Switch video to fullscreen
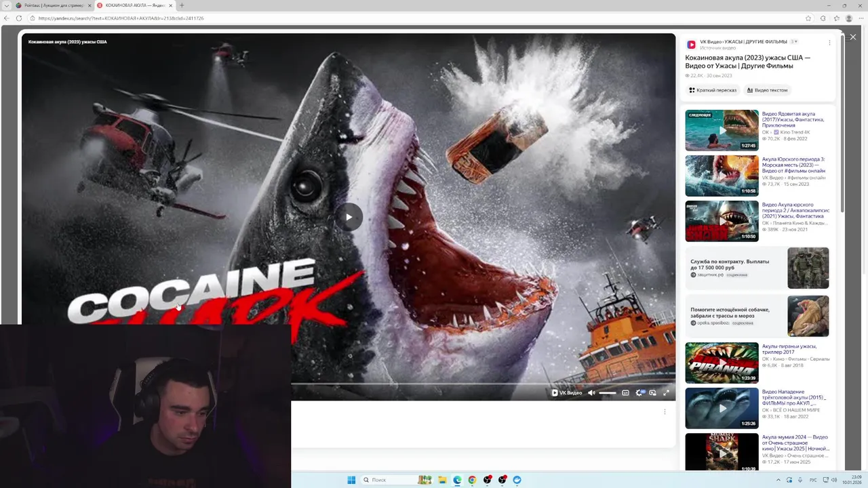Viewport: 868px width, 488px height. [x=666, y=392]
